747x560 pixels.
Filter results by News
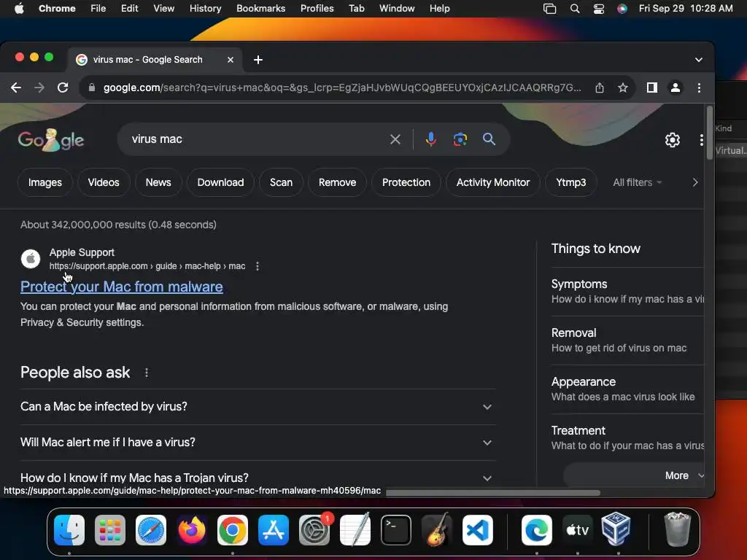pos(158,182)
